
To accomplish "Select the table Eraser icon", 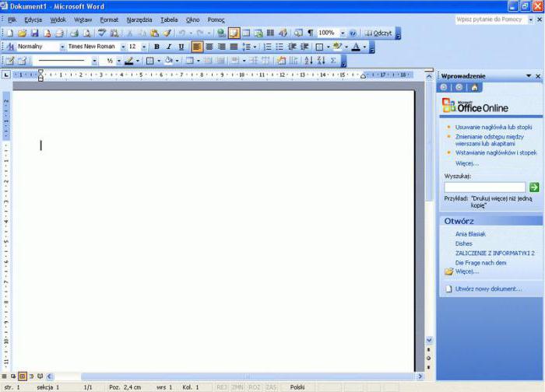I will 22,61.
